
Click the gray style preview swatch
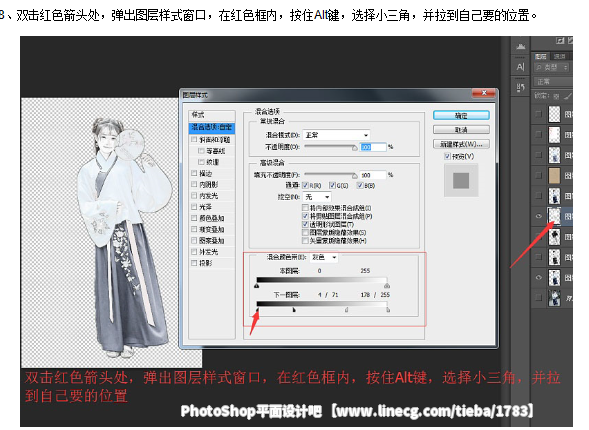point(461,181)
